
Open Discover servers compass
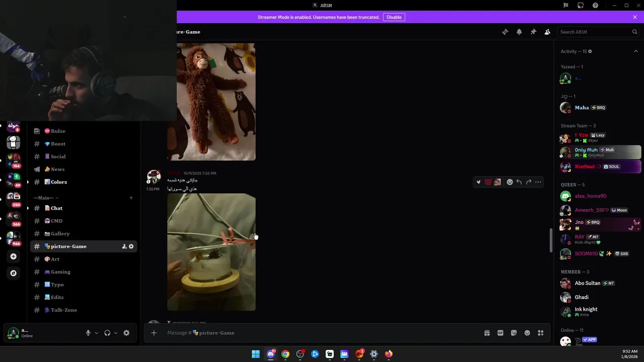pos(14,273)
